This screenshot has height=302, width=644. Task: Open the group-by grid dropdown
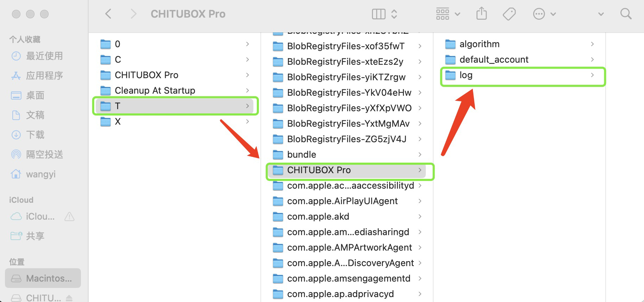(x=448, y=14)
